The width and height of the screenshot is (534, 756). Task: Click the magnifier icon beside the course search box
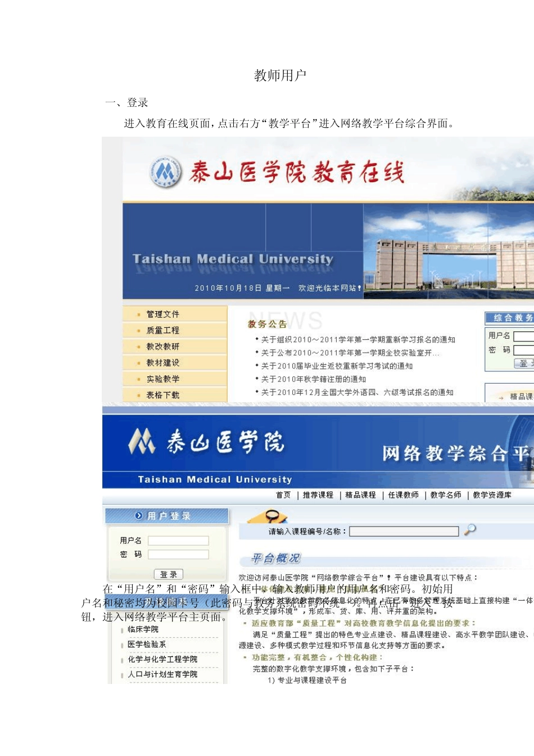tap(470, 530)
